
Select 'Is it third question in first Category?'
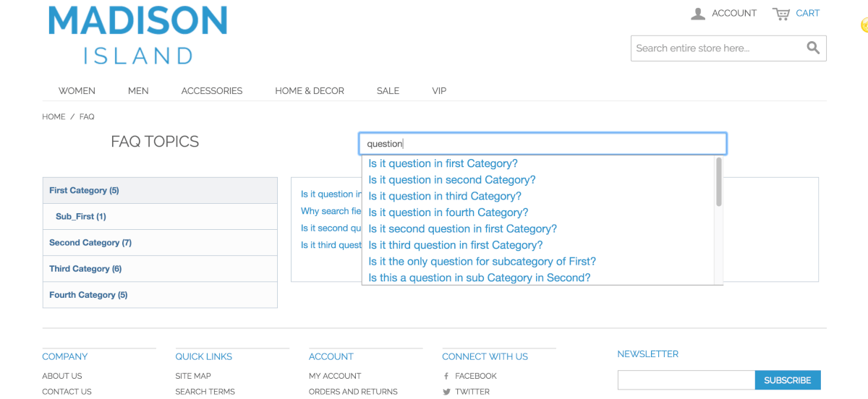point(456,245)
